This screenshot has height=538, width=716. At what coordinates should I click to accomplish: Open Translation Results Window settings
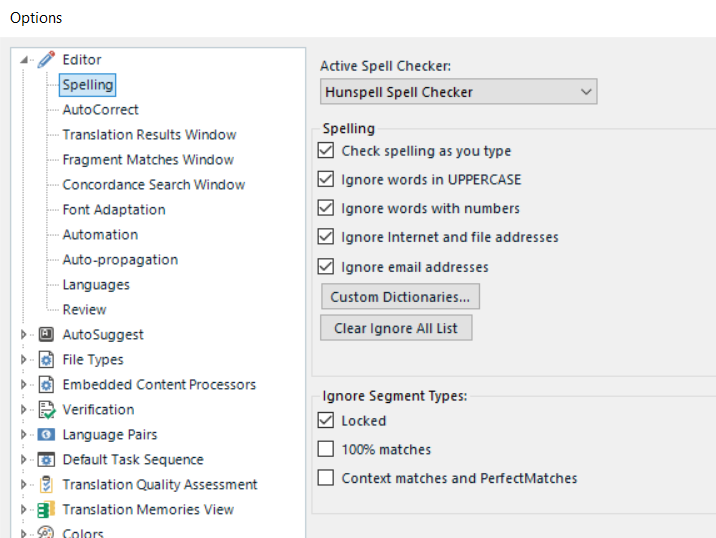149,135
